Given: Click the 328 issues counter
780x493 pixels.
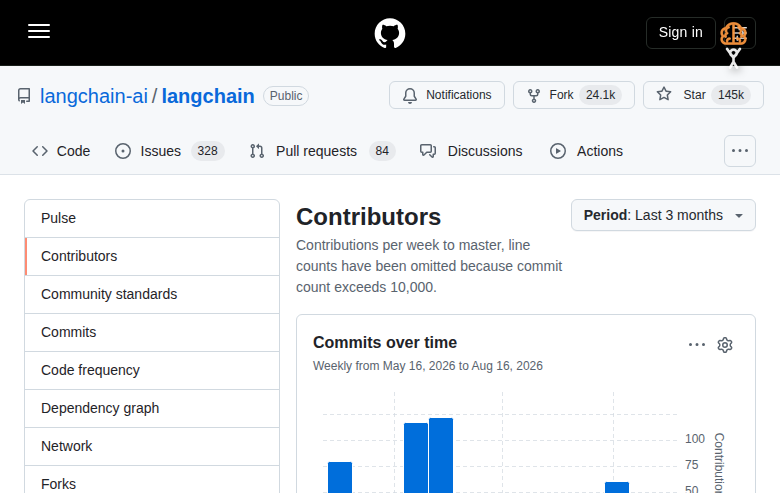Looking at the screenshot, I should tap(207, 151).
